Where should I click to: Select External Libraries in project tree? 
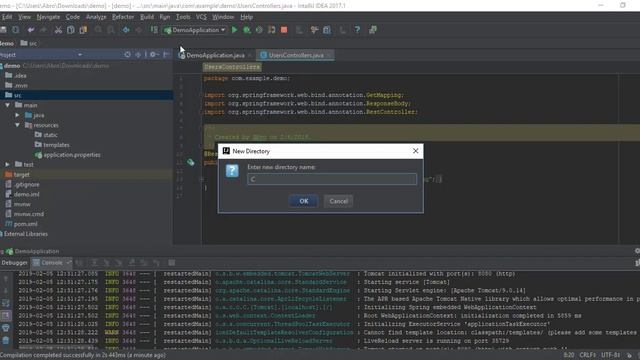pos(25,234)
